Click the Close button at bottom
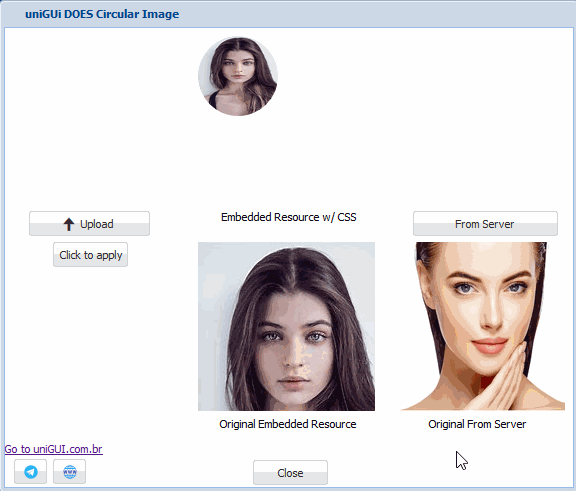The height and width of the screenshot is (491, 576). point(290,473)
